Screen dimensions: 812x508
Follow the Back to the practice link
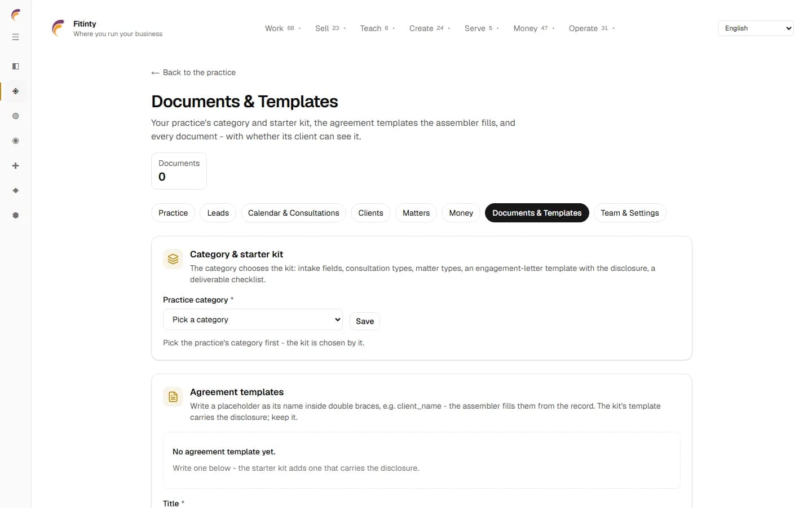coord(193,72)
